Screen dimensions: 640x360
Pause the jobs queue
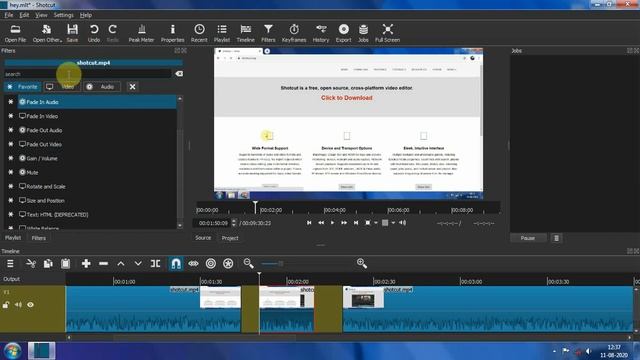click(528, 238)
